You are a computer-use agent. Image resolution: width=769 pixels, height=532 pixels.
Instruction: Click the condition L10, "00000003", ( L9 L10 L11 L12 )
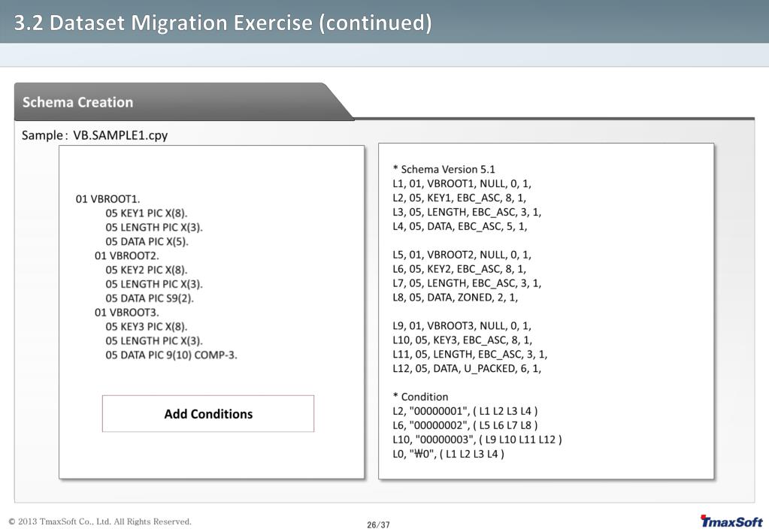477,440
